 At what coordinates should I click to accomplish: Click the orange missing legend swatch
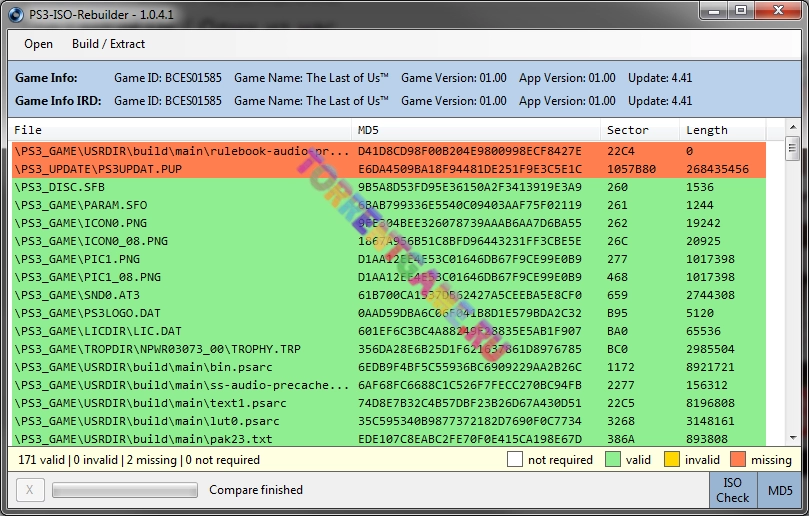coord(735,460)
